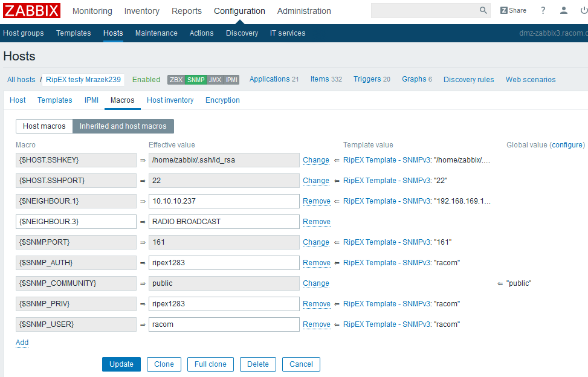Screen dimensions: 588x377
Task: Click the All hosts breadcrumb link
Action: coord(21,79)
